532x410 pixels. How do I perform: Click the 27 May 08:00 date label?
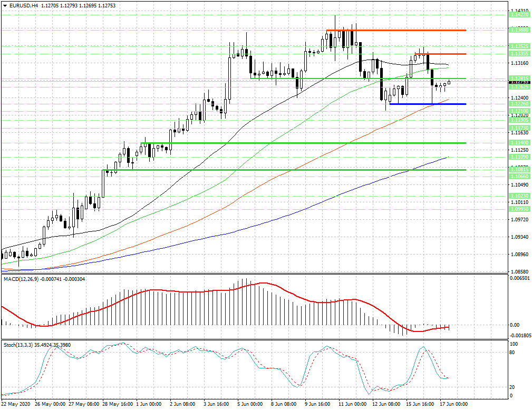84,404
